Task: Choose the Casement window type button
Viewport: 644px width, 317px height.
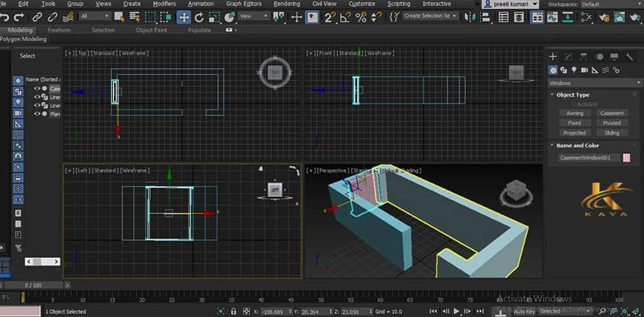Action: [612, 113]
